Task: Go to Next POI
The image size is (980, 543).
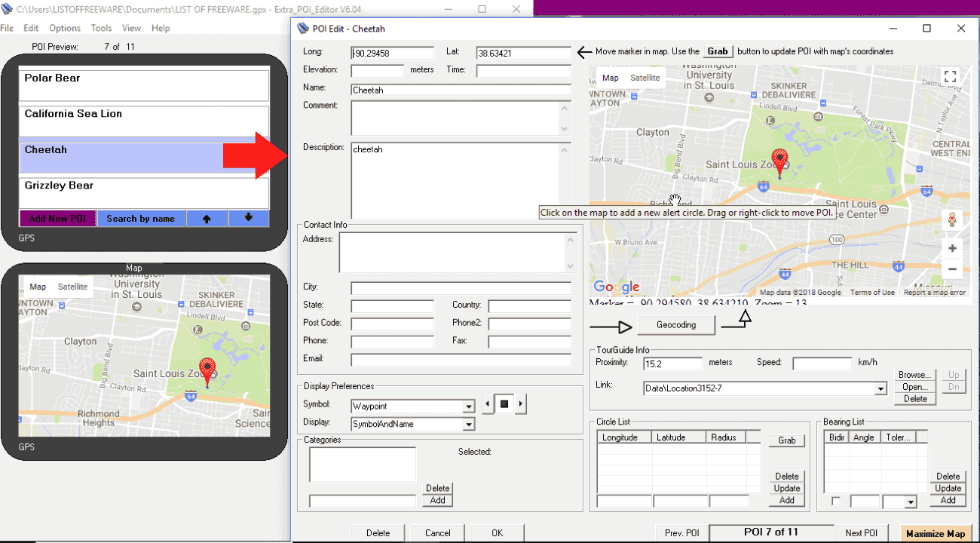Action: point(861,532)
